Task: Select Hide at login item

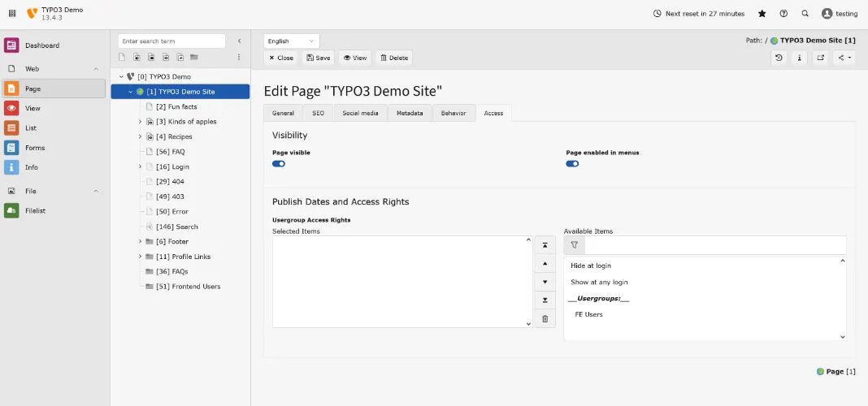Action: click(591, 266)
